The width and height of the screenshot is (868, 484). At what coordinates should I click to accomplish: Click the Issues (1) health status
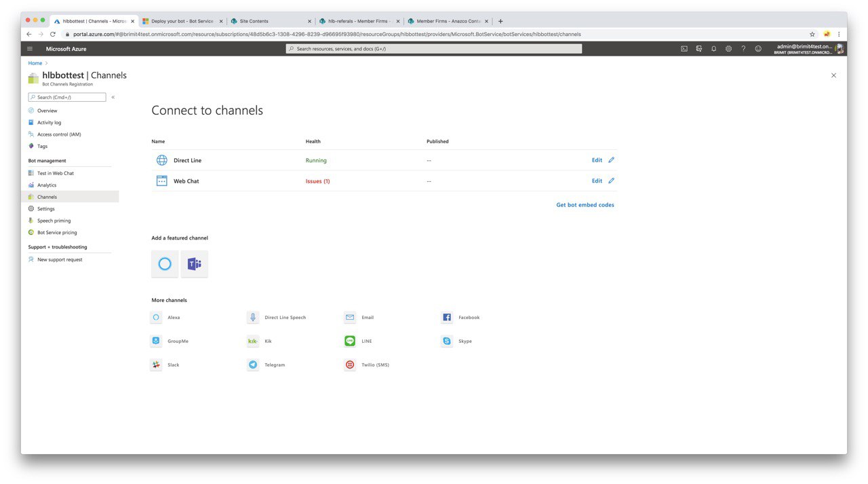318,181
